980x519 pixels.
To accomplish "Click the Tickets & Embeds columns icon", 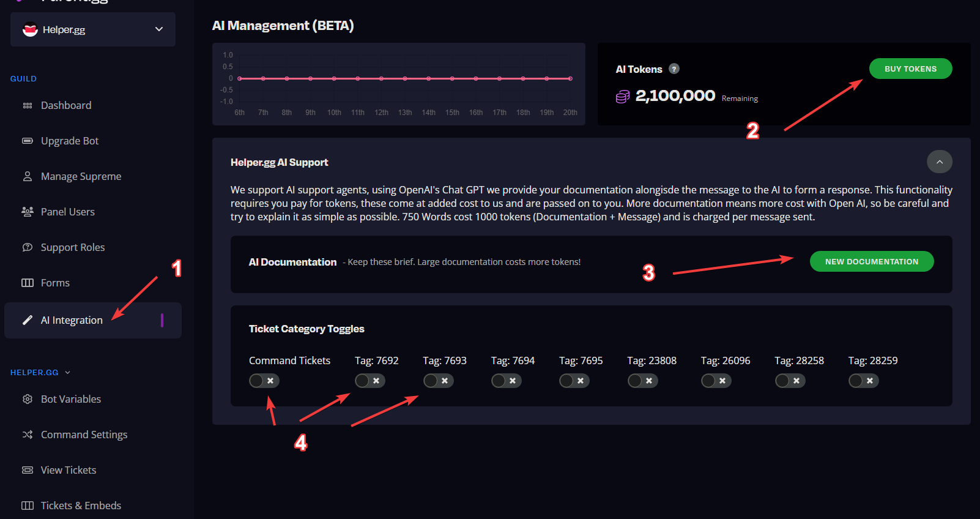I will pos(28,506).
